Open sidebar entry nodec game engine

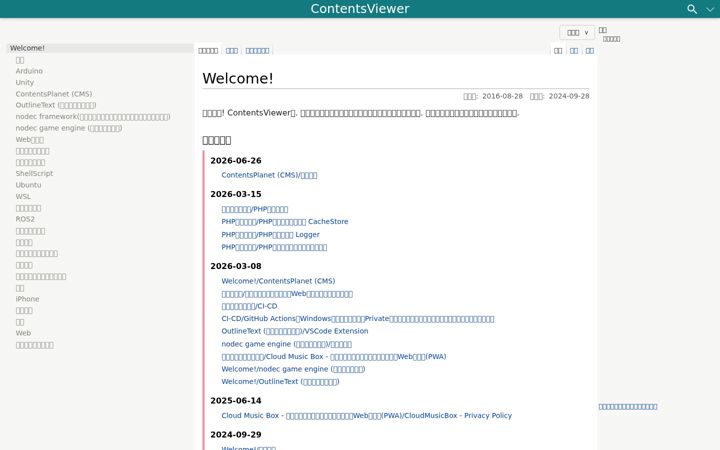click(69, 128)
